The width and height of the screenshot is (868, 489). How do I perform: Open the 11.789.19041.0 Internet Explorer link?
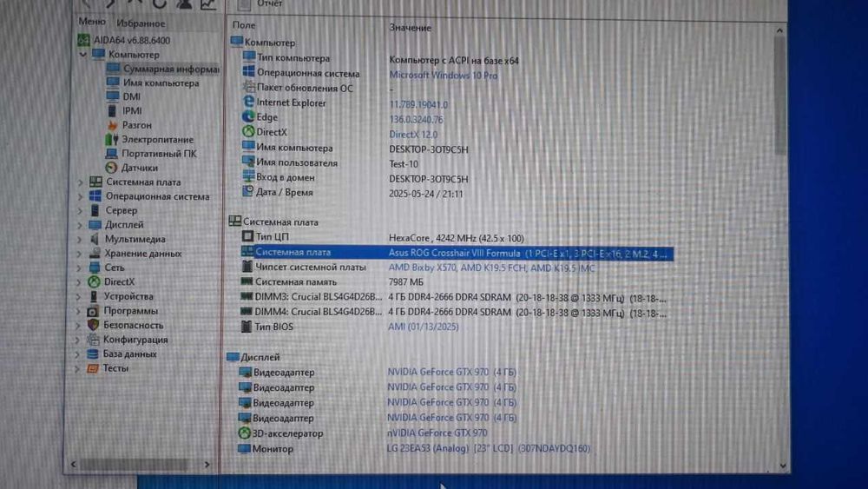[x=418, y=104]
